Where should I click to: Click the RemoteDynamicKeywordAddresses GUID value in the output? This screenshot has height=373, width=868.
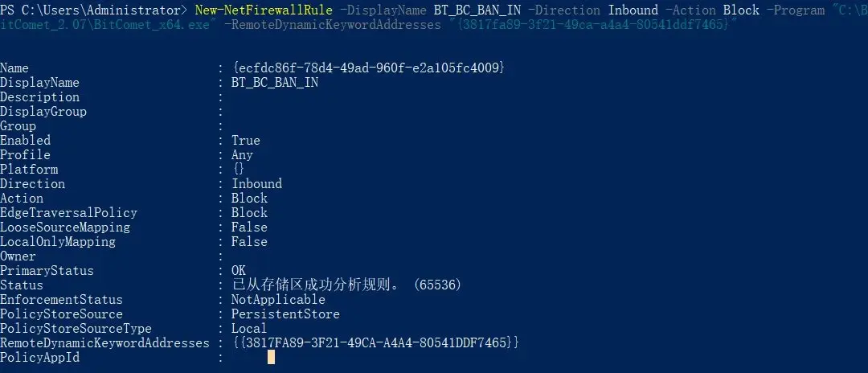click(x=375, y=343)
